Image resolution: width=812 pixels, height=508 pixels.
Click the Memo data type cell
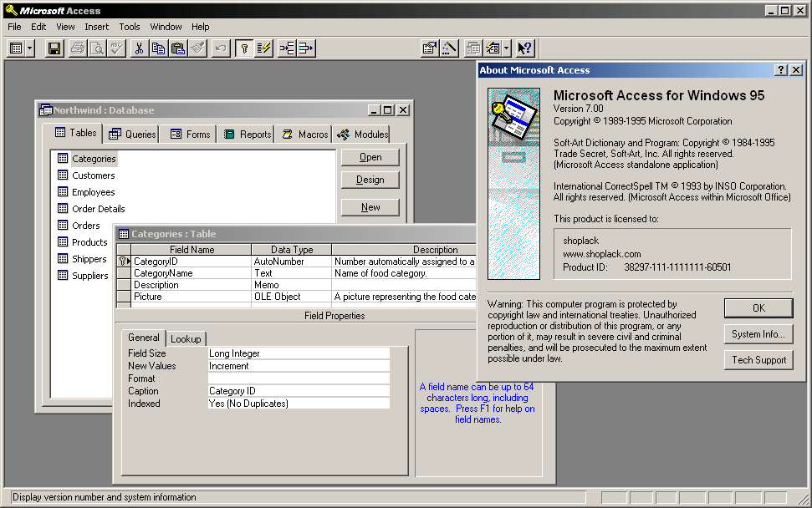(x=292, y=285)
